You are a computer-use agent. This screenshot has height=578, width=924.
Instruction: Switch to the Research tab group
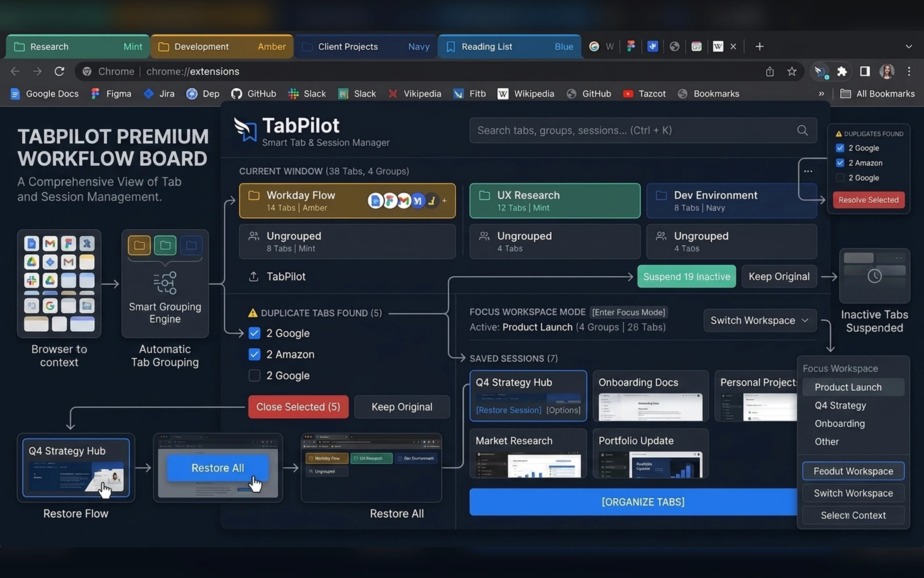78,47
